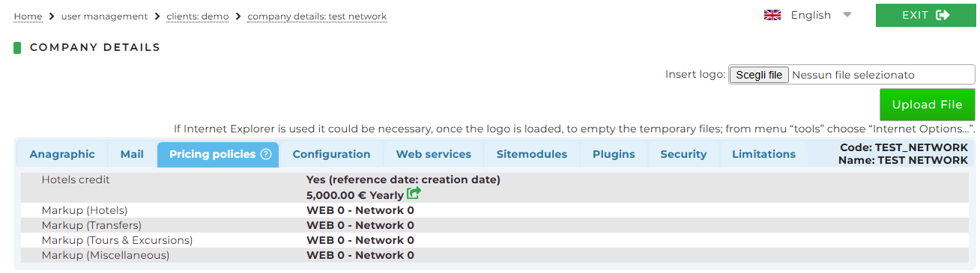Select the Limitations tab
This screenshot has width=980, height=273.
click(x=763, y=154)
